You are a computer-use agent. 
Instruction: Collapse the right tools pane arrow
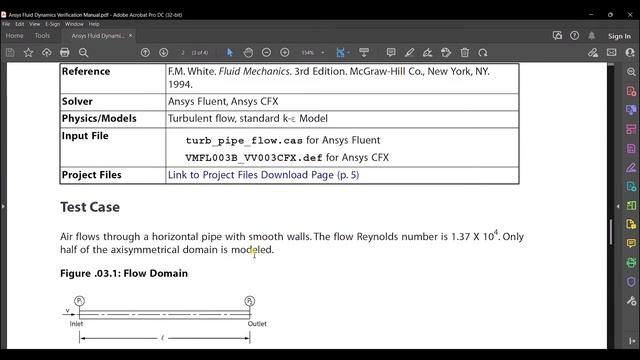click(x=618, y=207)
